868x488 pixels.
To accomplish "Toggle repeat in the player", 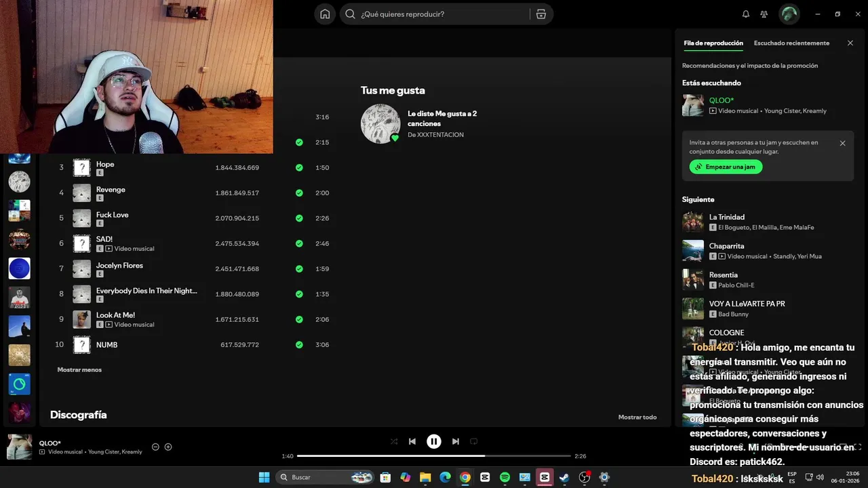I will [x=474, y=441].
